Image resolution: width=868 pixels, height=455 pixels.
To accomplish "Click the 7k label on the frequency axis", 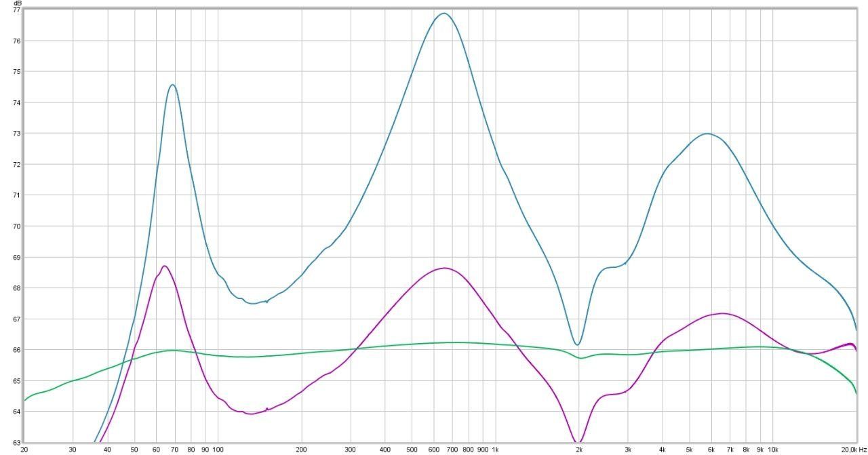I will pyautogui.click(x=730, y=450).
